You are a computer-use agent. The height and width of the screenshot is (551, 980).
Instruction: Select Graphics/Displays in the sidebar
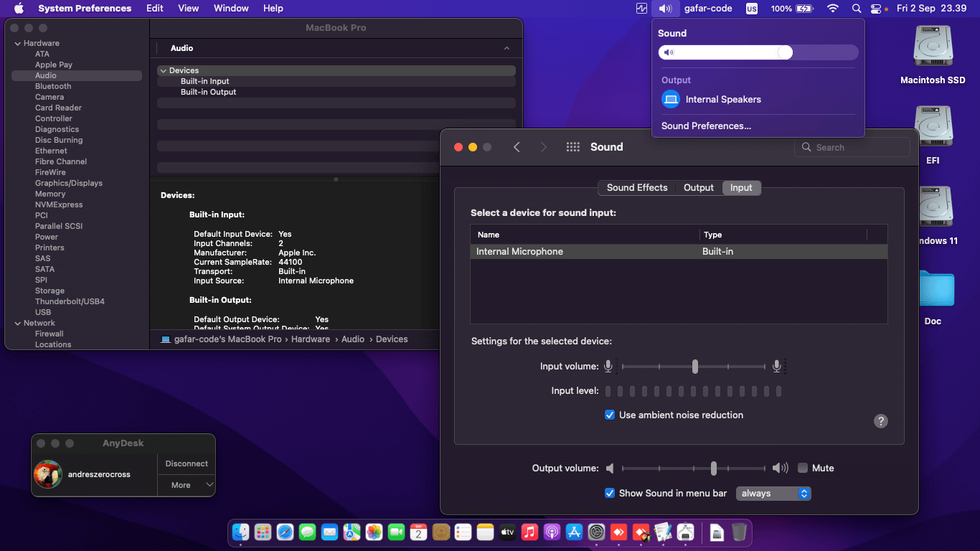69,183
